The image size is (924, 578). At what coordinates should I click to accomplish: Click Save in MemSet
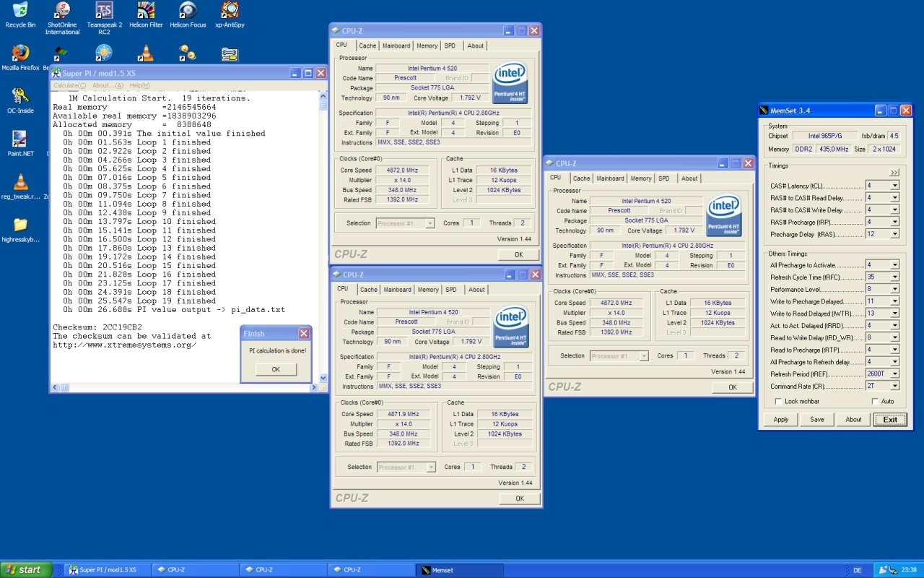[817, 420]
